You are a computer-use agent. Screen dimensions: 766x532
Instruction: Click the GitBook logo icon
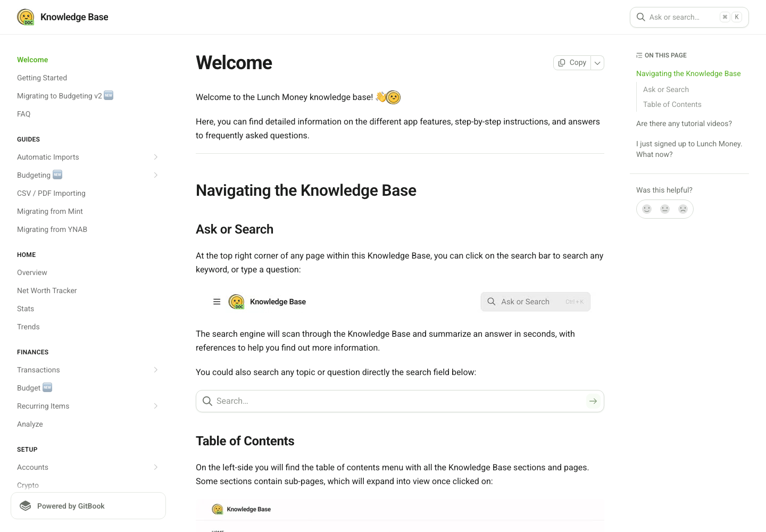26,506
